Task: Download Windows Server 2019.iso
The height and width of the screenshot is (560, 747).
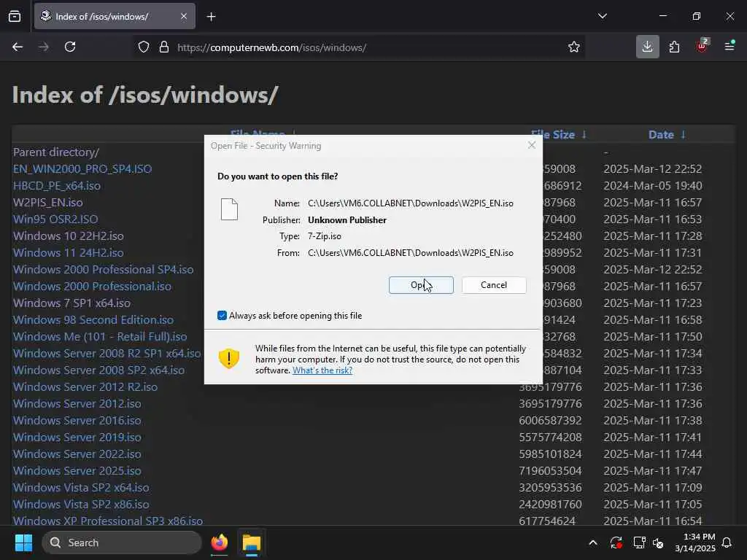Action: click(x=77, y=437)
